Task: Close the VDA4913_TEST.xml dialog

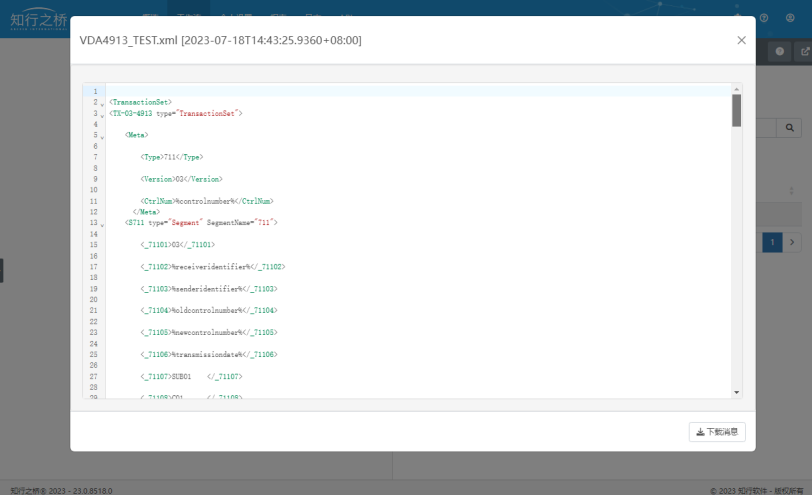Action: click(741, 40)
